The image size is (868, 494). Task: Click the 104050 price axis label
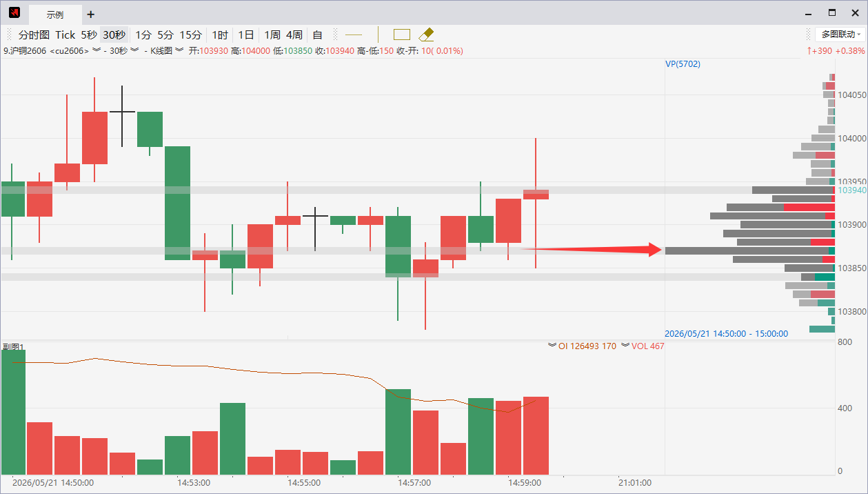click(x=852, y=95)
